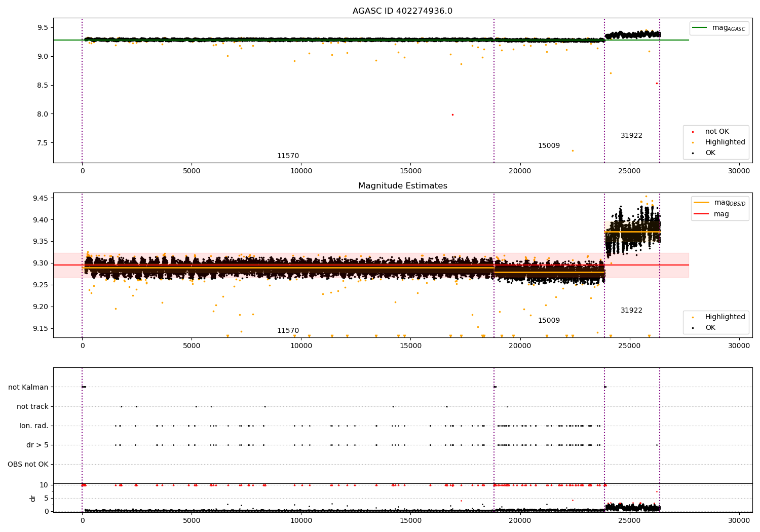Click the '9.20' y-tick in Magnitude Estimates plot

(41, 307)
